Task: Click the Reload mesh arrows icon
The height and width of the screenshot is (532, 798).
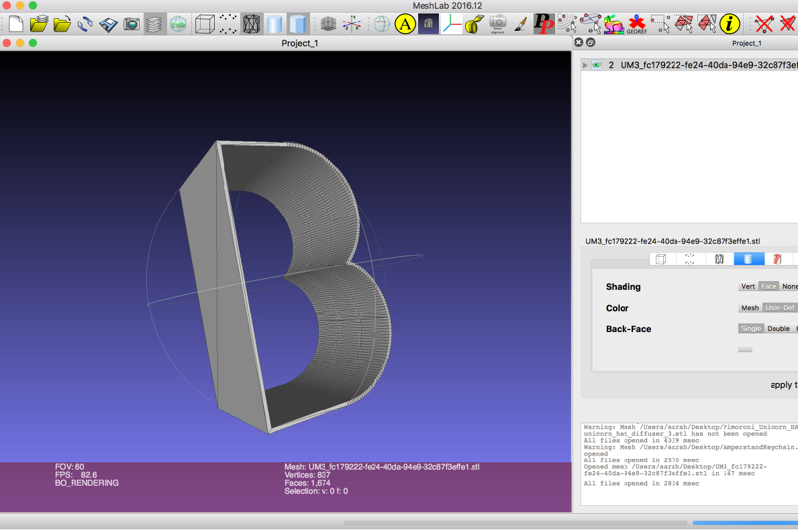Action: 85,25
